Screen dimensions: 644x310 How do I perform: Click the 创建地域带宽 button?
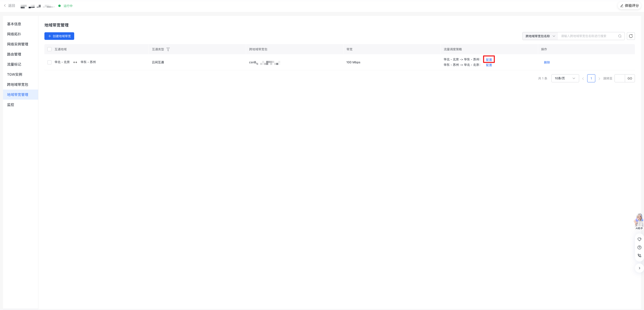[59, 36]
